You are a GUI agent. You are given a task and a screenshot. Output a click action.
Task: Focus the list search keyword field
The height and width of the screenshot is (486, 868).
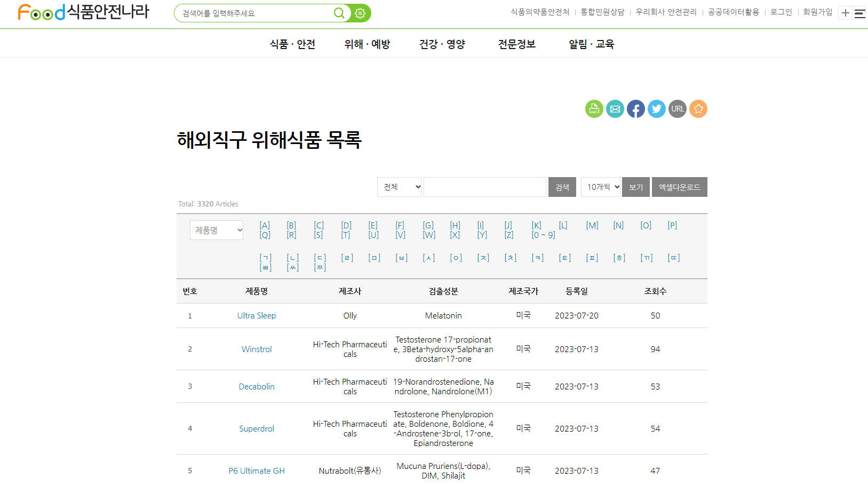click(x=485, y=187)
